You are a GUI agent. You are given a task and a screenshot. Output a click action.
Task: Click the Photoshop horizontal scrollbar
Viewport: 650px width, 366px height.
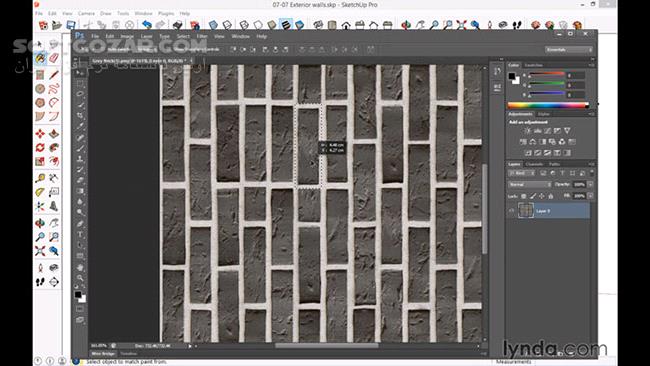click(327, 345)
